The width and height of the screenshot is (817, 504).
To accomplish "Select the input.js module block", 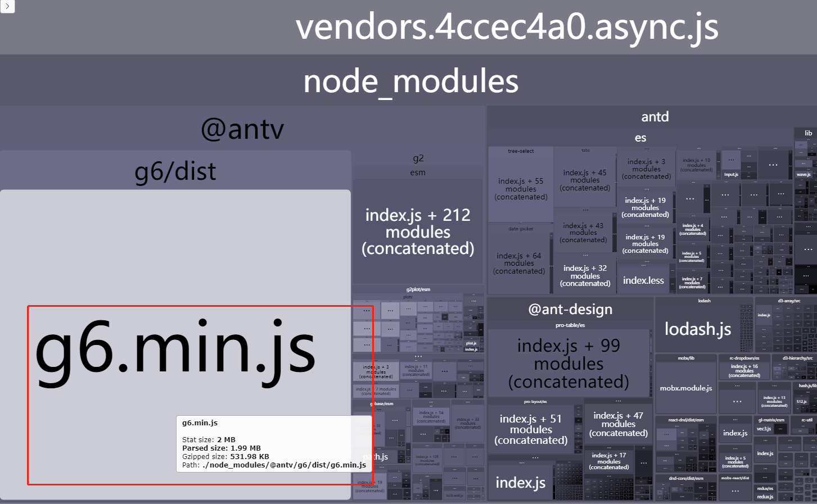I will 731,174.
